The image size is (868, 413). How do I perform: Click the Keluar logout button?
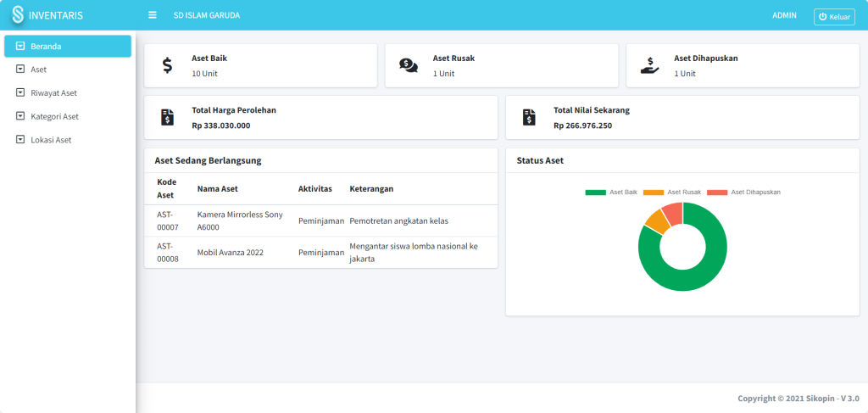coord(834,17)
